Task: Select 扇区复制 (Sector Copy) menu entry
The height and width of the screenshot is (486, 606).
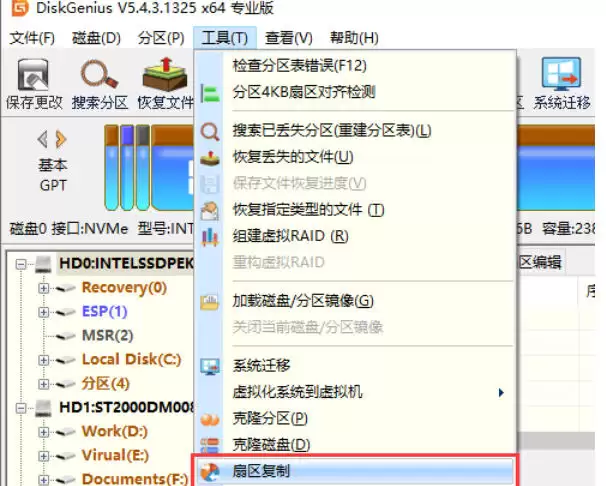Action: 261,469
